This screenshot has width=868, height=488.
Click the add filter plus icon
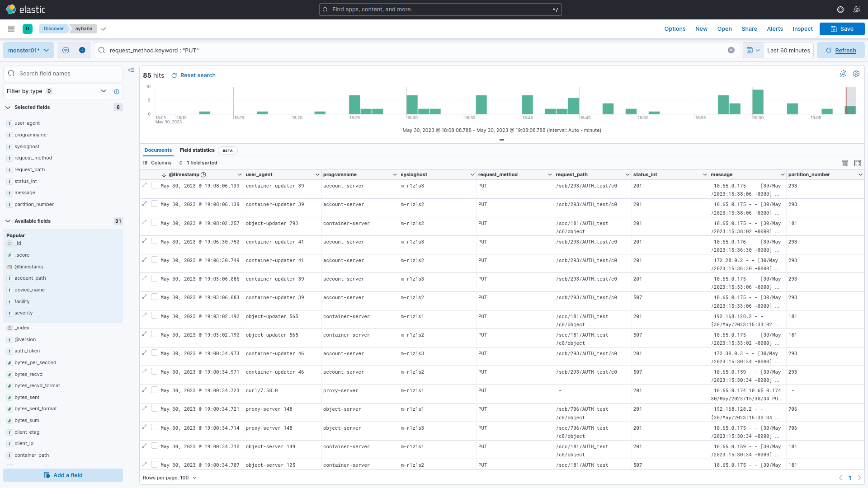point(82,50)
